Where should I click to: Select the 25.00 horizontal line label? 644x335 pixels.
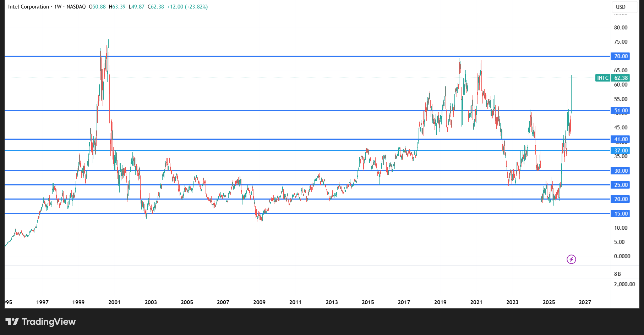tap(620, 185)
